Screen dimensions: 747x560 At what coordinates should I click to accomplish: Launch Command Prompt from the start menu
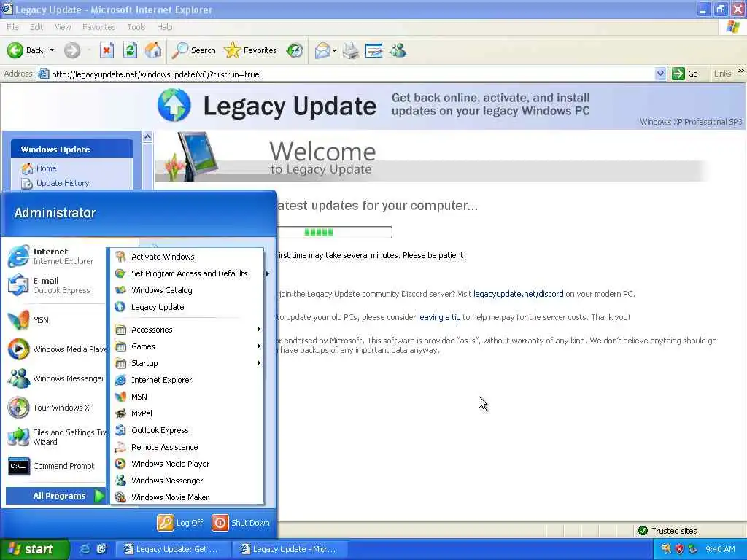pyautogui.click(x=54, y=466)
